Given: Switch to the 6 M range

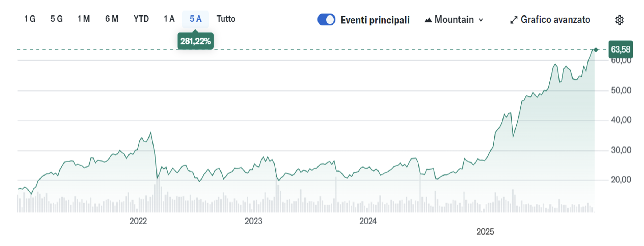Looking at the screenshot, I should point(112,19).
